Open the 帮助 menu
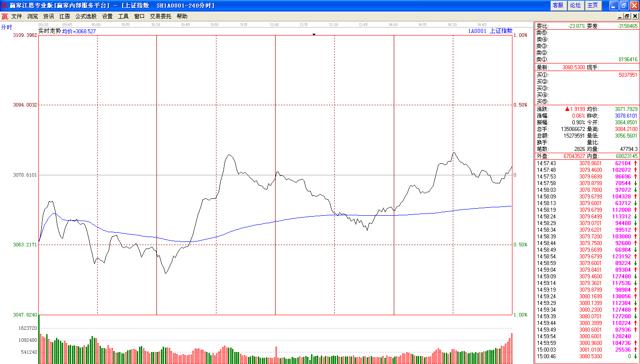This screenshot has width=640, height=364. click(182, 16)
